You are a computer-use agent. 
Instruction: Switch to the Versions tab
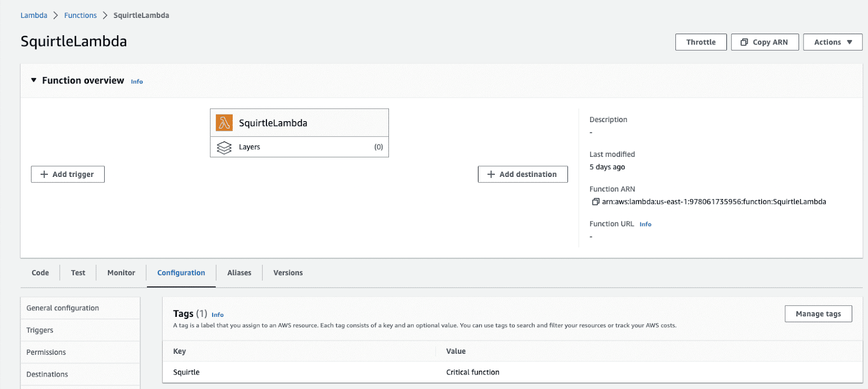click(288, 273)
